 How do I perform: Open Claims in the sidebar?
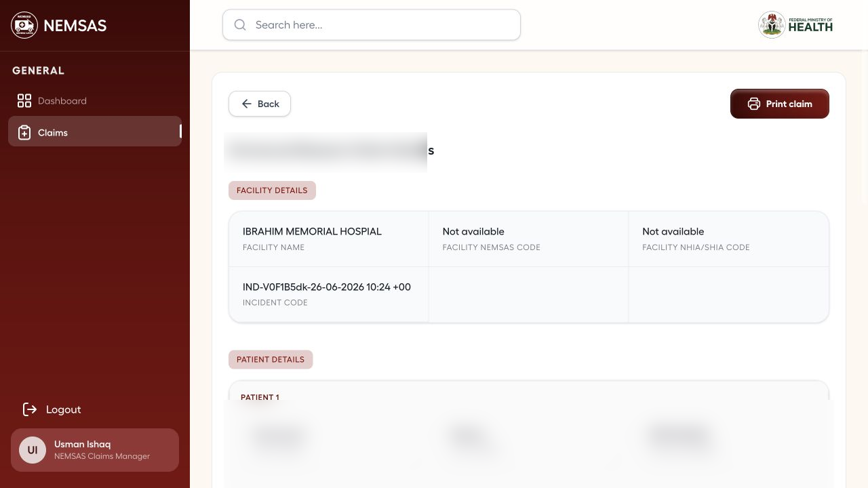pyautogui.click(x=95, y=131)
